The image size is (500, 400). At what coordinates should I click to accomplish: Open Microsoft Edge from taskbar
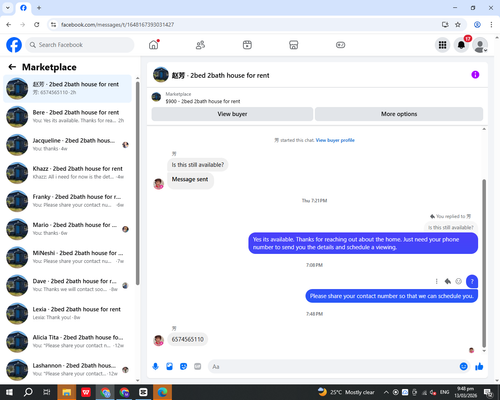(162, 392)
